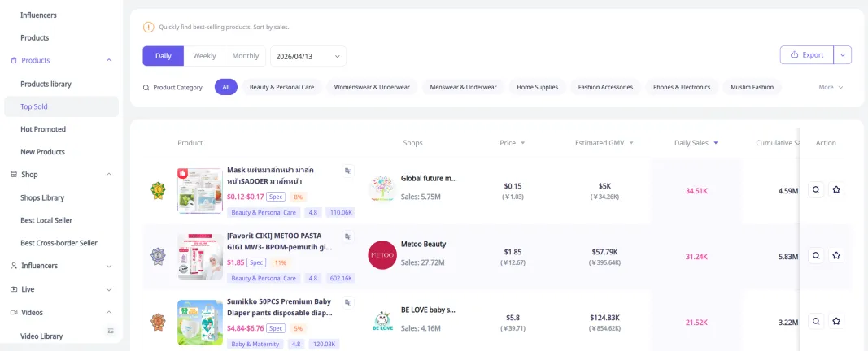Select the Daily period toggle
This screenshot has height=351, width=868.
(x=164, y=56)
